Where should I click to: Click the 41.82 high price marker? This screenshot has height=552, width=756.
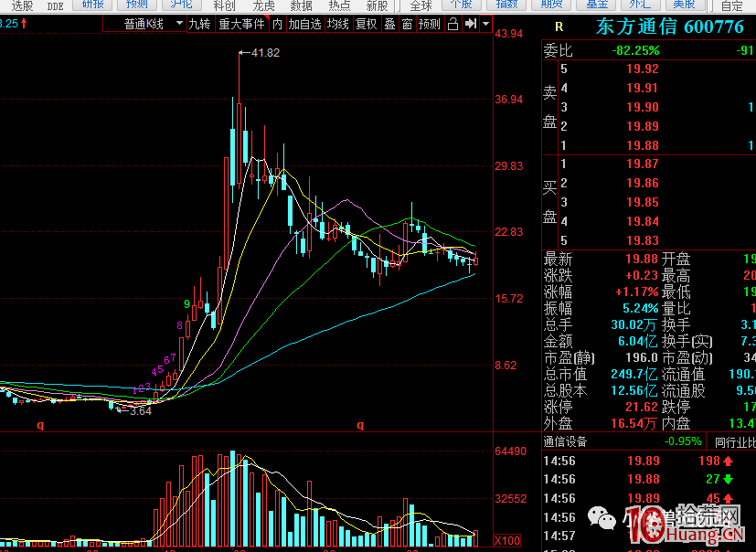265,52
